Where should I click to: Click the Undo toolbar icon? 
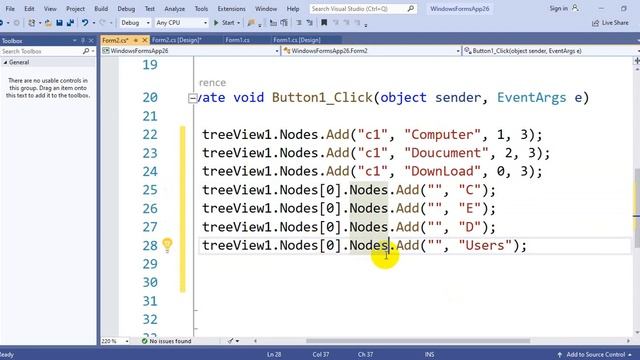tap(84, 23)
